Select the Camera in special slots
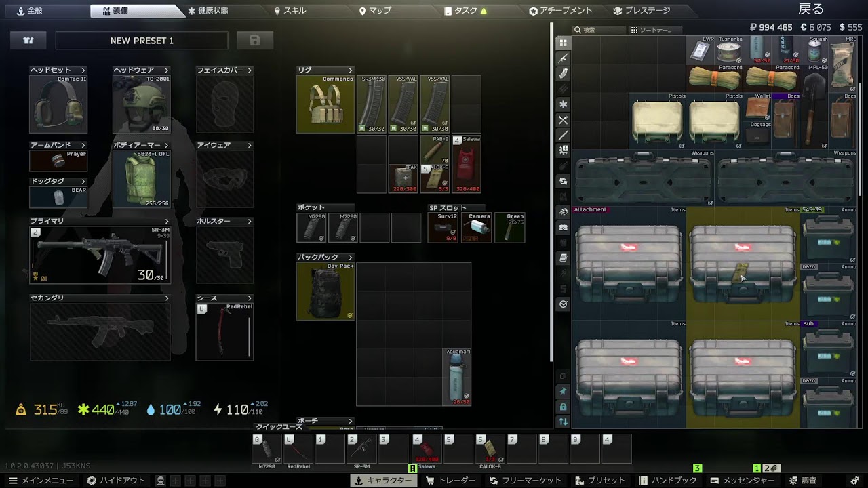Image resolution: width=868 pixels, height=488 pixels. pyautogui.click(x=477, y=228)
